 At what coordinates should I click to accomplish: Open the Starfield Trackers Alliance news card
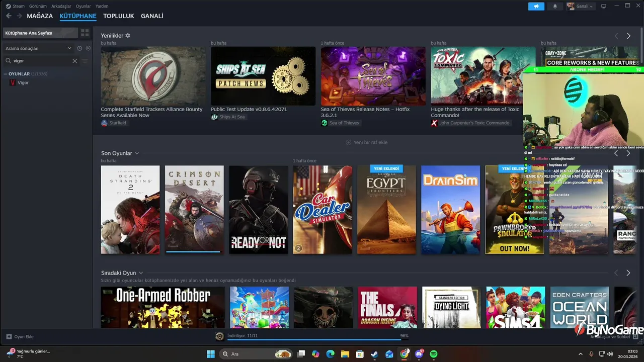point(153,75)
